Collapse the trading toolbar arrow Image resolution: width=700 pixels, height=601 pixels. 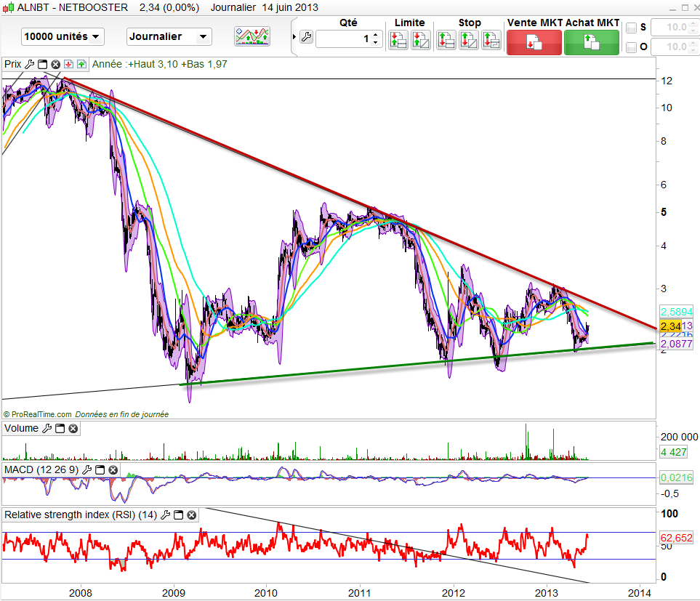[294, 37]
